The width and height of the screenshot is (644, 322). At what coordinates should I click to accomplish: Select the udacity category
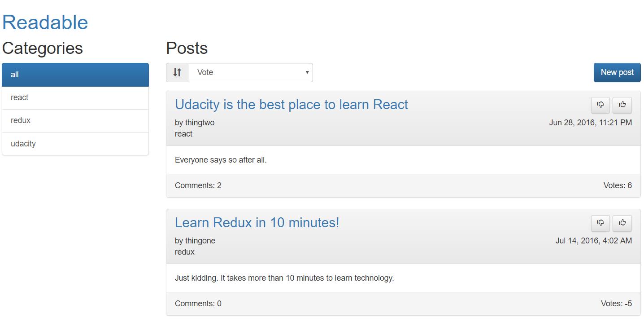point(75,144)
